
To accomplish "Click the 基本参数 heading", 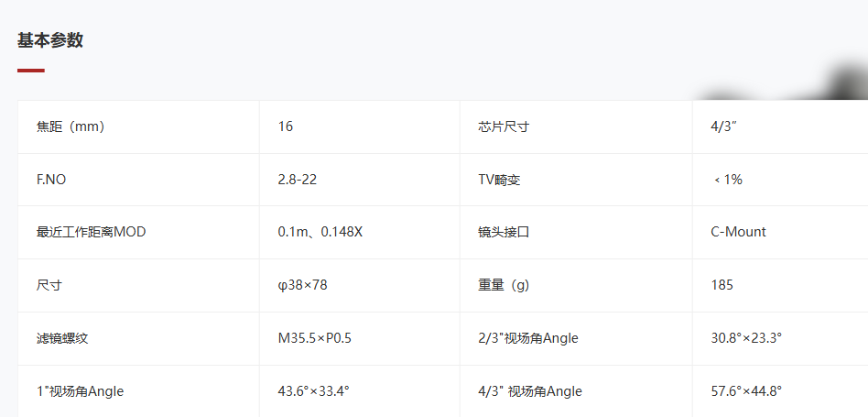I will (x=50, y=40).
